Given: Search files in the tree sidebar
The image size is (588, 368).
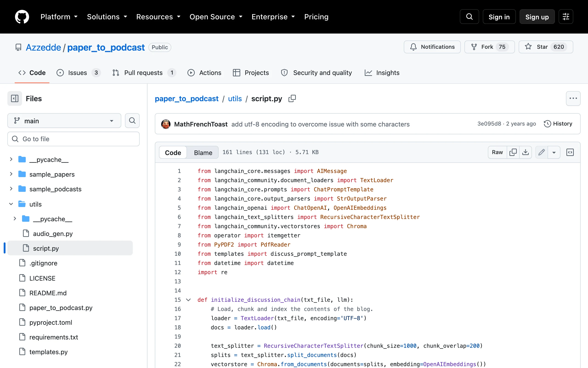Looking at the screenshot, I should point(132,121).
